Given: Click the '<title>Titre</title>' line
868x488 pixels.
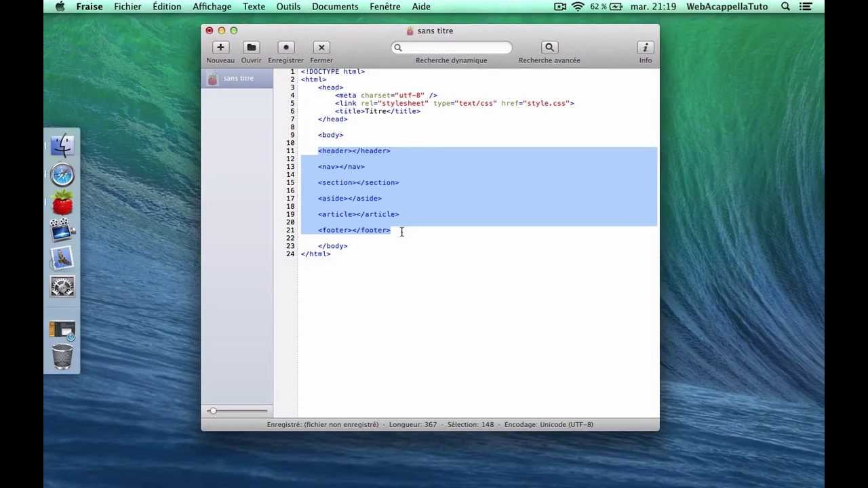Looking at the screenshot, I should click(377, 111).
